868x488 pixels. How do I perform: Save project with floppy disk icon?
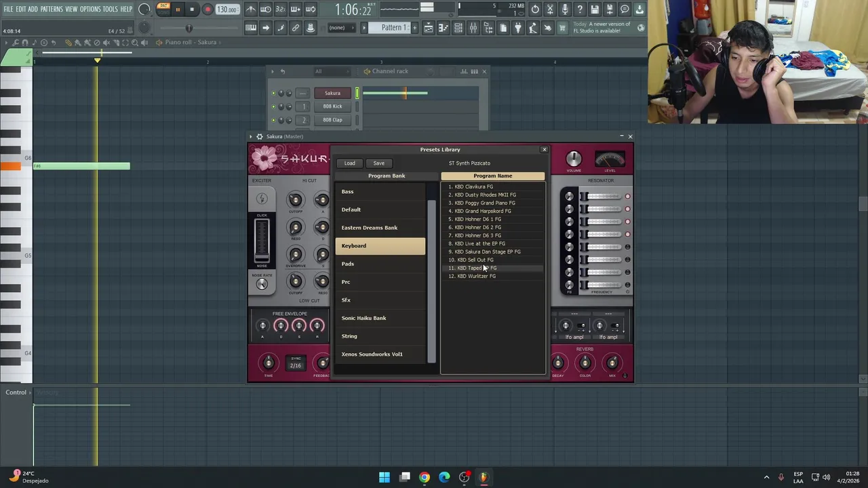click(x=595, y=9)
